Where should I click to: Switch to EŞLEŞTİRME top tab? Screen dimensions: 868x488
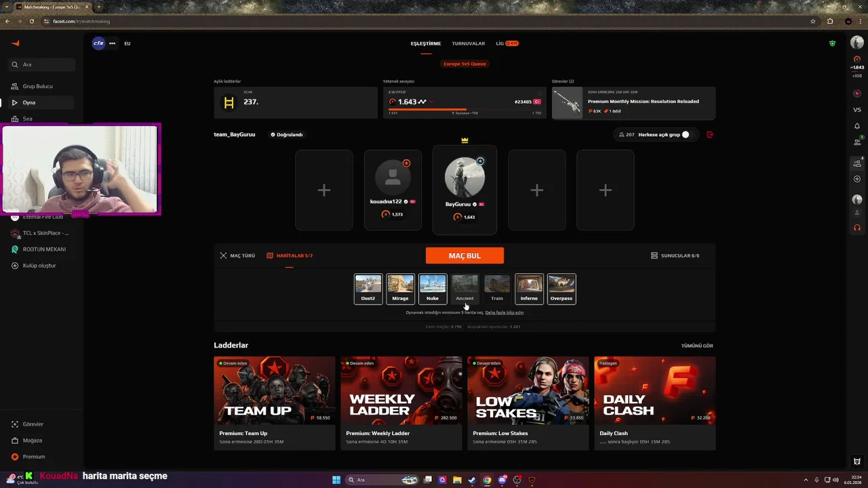click(x=426, y=43)
